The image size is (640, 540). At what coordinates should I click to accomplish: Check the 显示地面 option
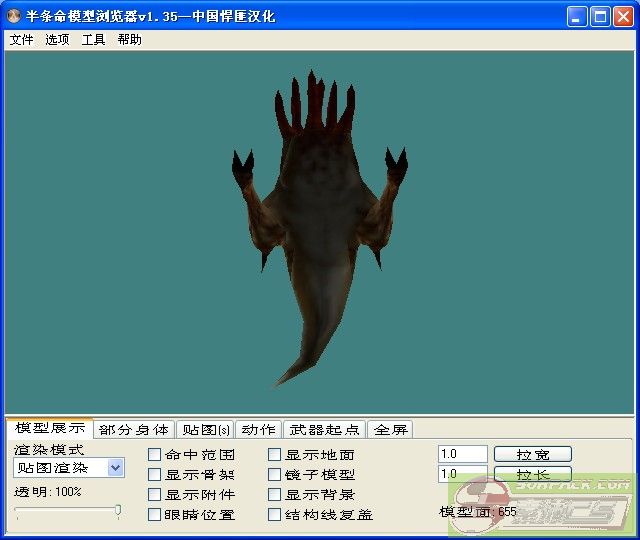275,455
